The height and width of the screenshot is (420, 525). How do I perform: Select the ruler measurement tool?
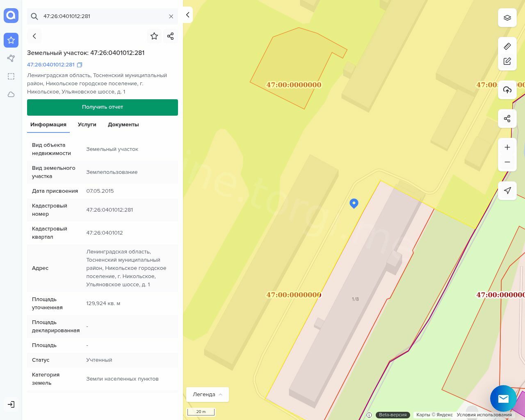[507, 46]
